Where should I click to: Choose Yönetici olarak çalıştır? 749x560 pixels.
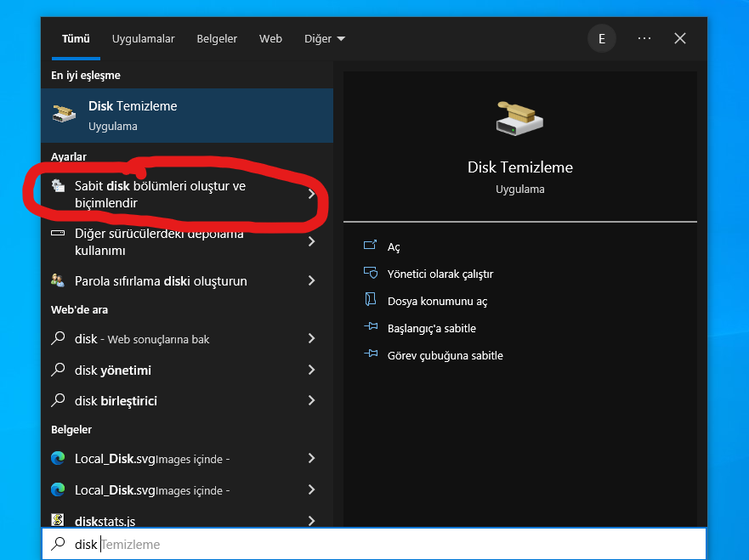click(x=440, y=274)
